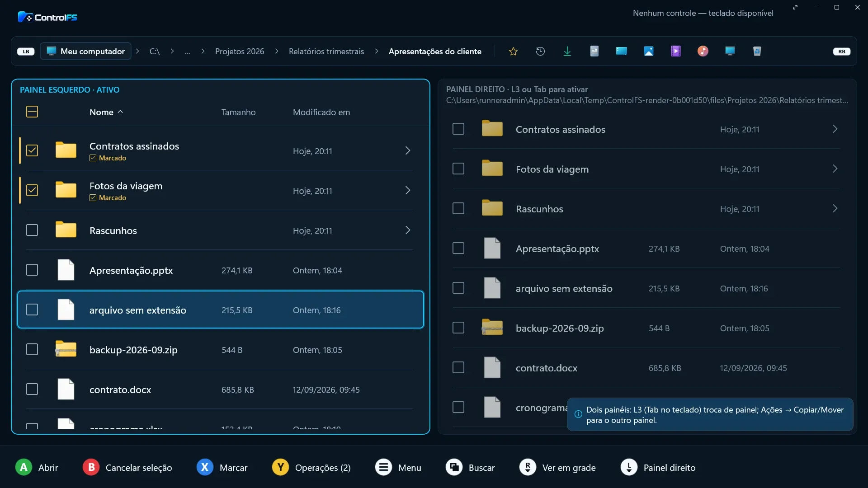Expand the collapsed breadcrumb ellipsis
The image size is (868, 488).
point(187,52)
